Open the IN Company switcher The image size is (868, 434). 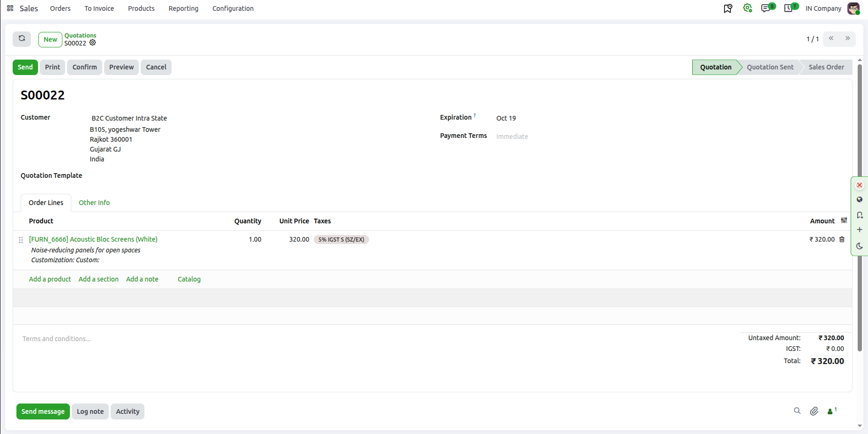[x=823, y=8]
